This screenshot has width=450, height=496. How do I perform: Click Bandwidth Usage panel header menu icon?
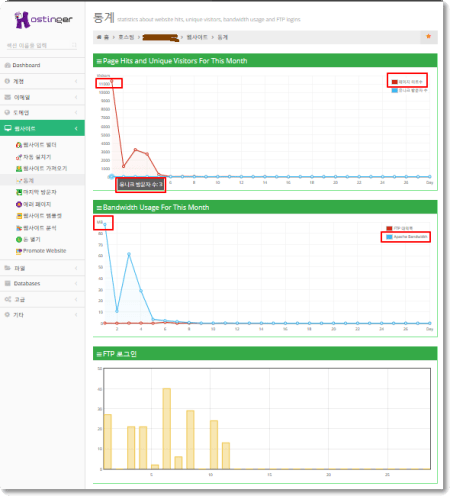[99, 208]
